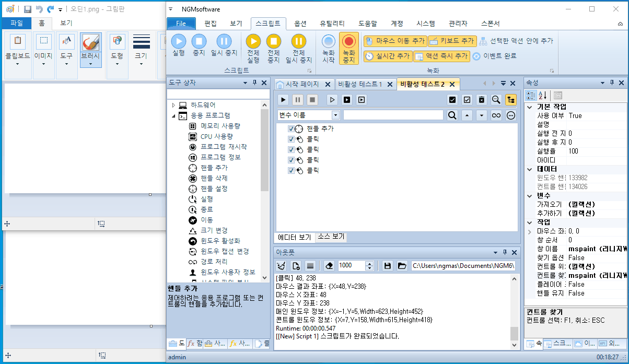
Task: Start recording with 녹화 시작
Action: 328,48
